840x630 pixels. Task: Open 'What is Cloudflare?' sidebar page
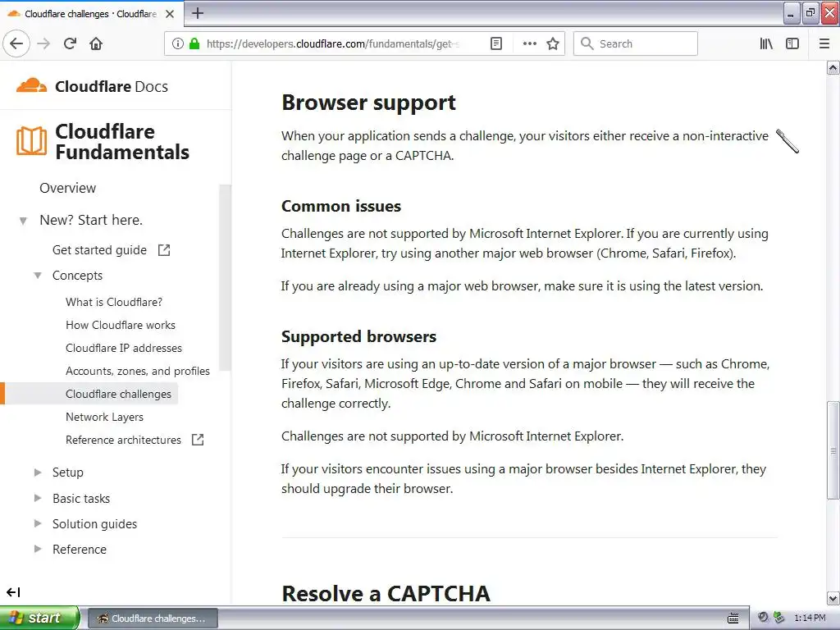click(113, 302)
